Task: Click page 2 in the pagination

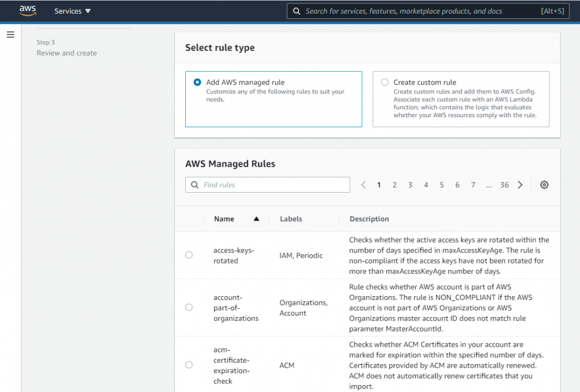Action: pos(394,185)
